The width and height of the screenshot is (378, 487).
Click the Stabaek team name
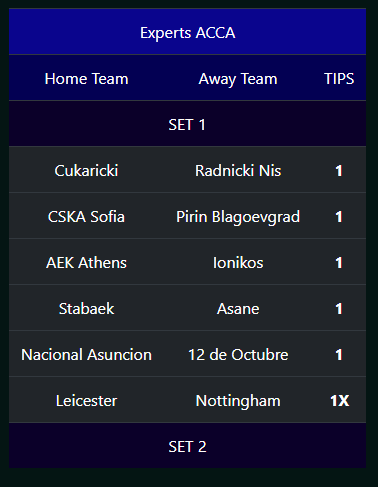pyautogui.click(x=86, y=309)
